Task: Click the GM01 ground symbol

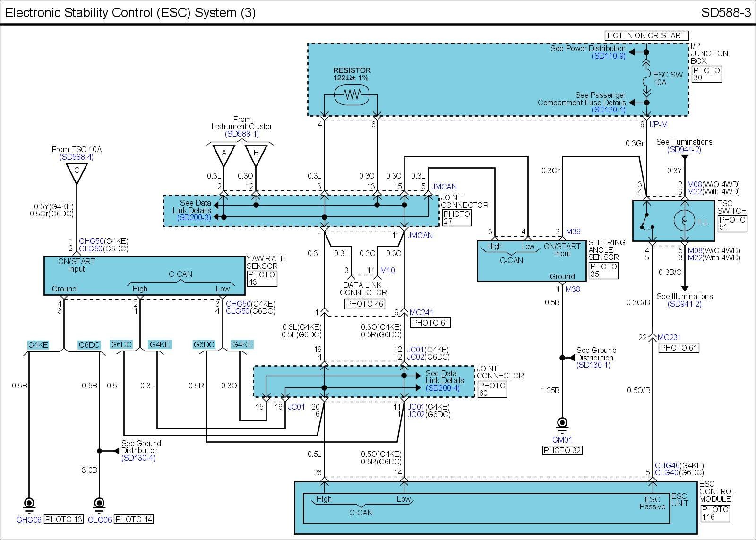Action: [x=562, y=424]
